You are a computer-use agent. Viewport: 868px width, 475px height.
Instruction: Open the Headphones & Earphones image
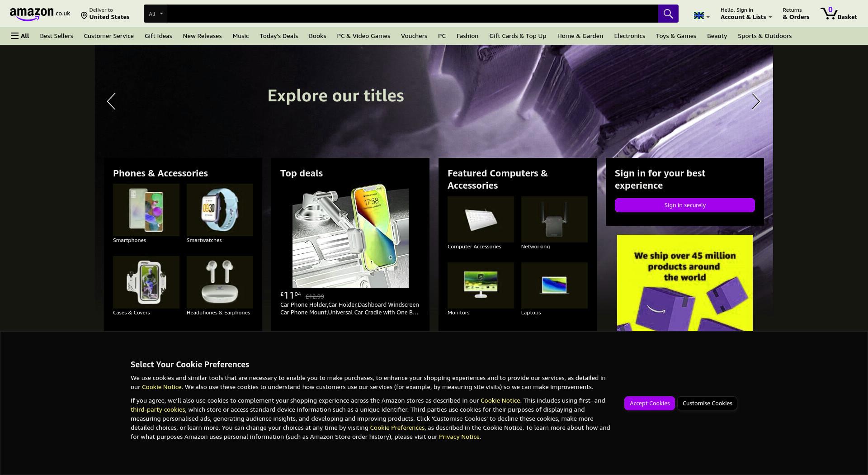[x=220, y=282]
